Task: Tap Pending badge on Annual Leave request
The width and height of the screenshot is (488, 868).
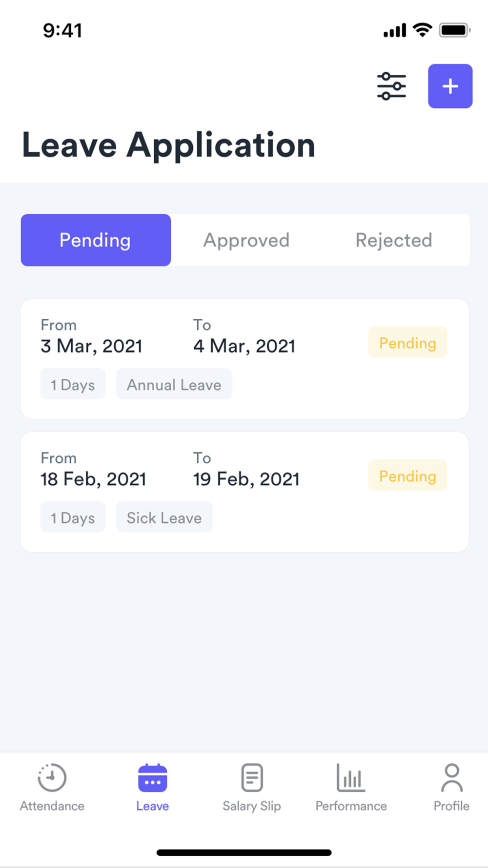Action: point(407,343)
